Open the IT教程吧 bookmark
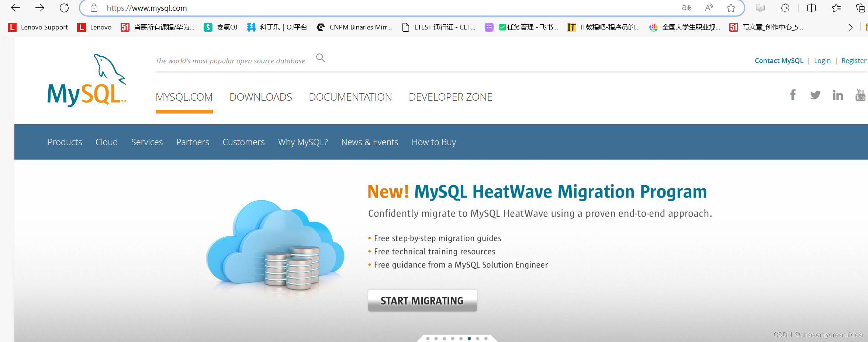This screenshot has height=342, width=868. pos(604,27)
